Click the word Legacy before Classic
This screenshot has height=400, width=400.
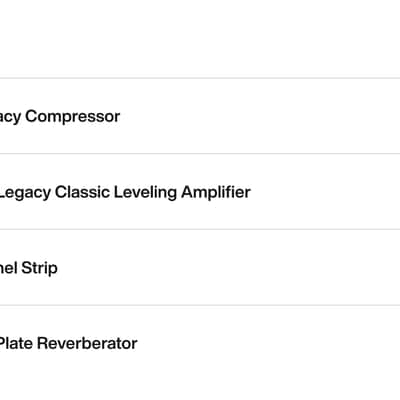tap(25, 193)
